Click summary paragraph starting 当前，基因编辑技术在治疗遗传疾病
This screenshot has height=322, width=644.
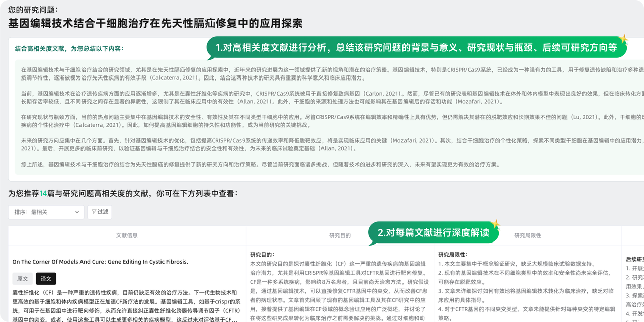333,98
